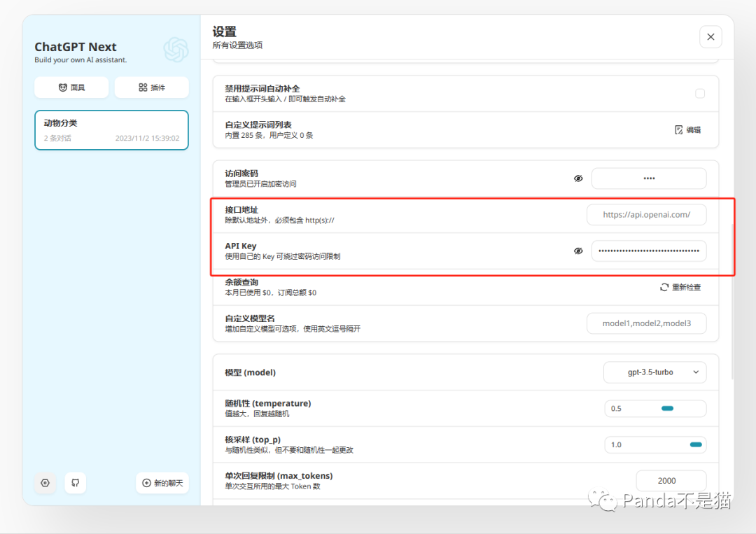Toggle visibility of 访问密码 field

click(578, 178)
